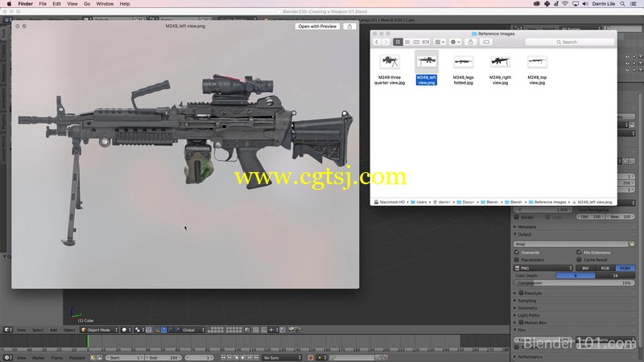Enable Freestyle checkbox
This screenshot has width=644, height=362.
(x=521, y=293)
